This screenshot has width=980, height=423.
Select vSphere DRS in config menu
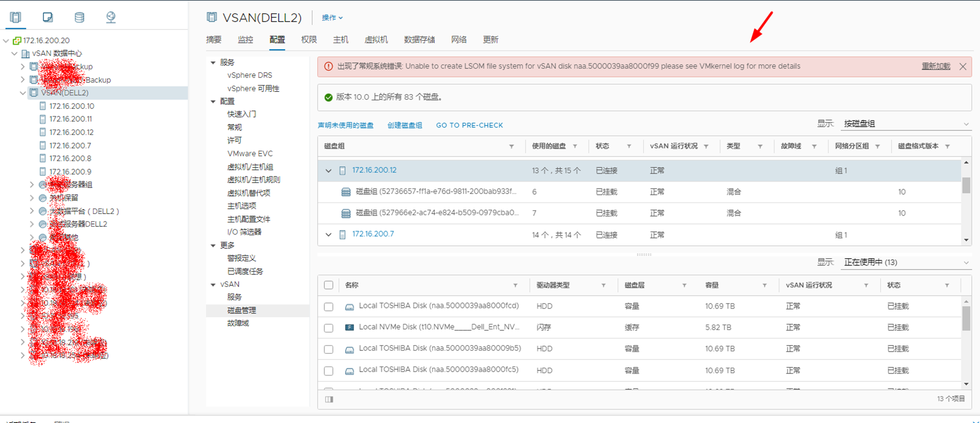pos(250,75)
